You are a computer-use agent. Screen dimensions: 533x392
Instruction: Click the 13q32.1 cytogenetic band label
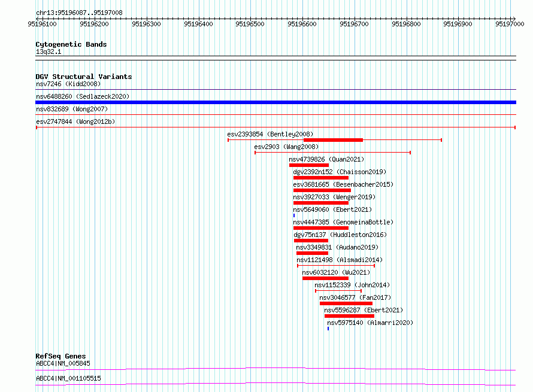click(x=49, y=51)
